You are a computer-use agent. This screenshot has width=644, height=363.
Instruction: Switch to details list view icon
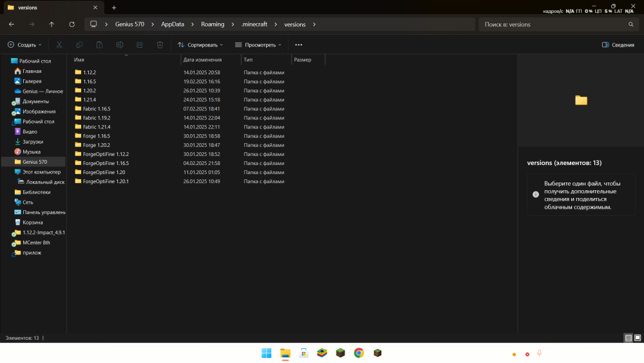tap(629, 338)
